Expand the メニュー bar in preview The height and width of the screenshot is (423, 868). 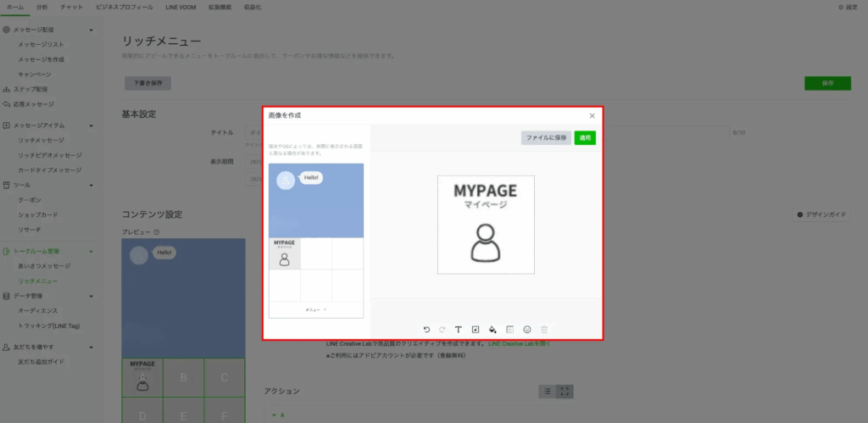click(x=315, y=310)
